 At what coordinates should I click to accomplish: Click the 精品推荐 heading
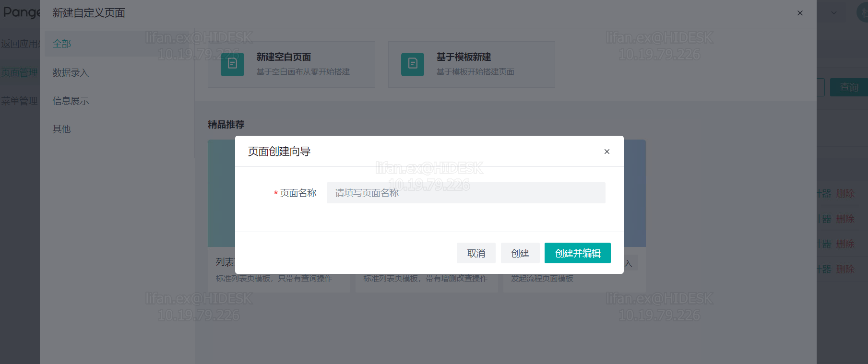(226, 125)
